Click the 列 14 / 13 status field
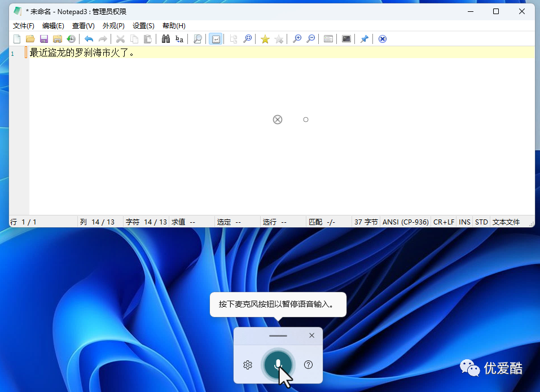This screenshot has width=540, height=392. coord(100,222)
